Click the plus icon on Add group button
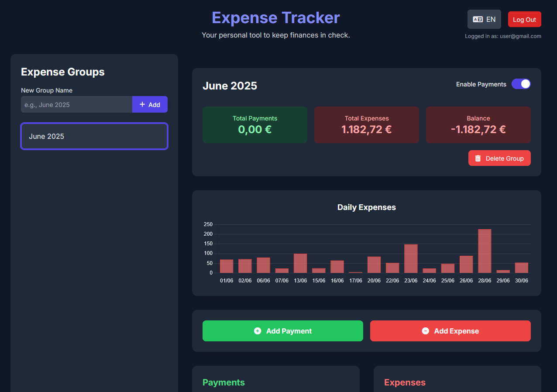Image resolution: width=557 pixels, height=392 pixels. click(x=142, y=104)
